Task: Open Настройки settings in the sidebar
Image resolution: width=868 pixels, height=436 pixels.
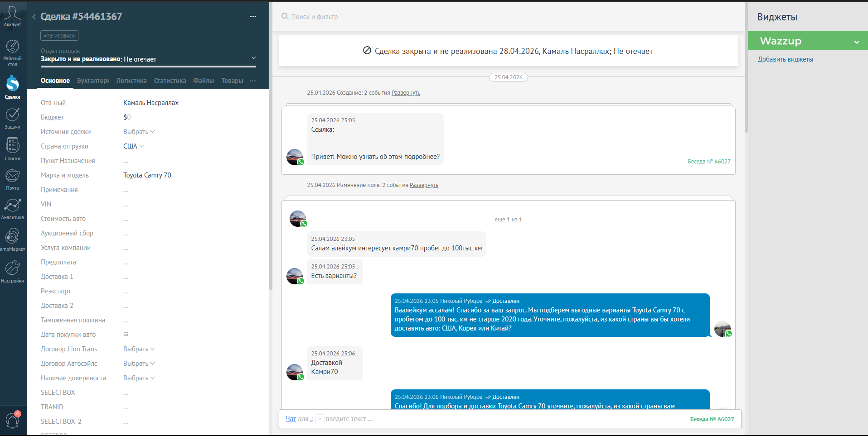Action: coord(12,271)
